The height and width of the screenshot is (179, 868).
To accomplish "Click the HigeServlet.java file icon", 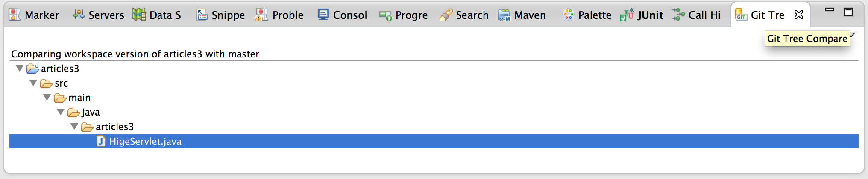I will tap(101, 141).
